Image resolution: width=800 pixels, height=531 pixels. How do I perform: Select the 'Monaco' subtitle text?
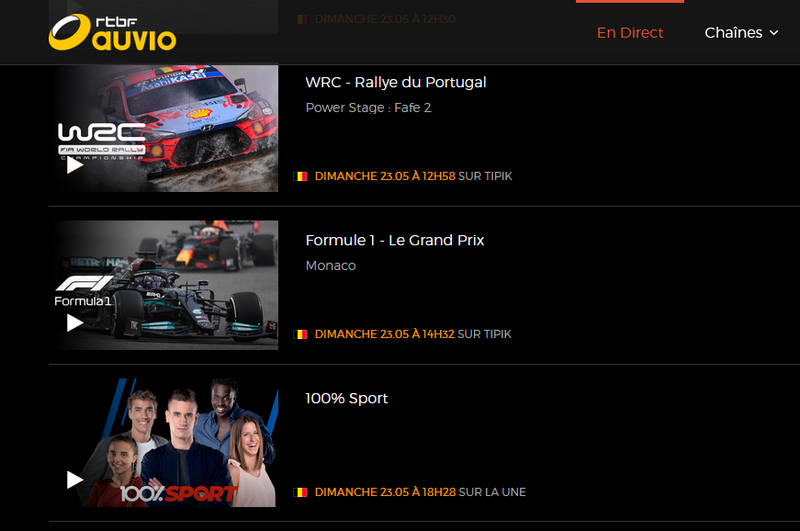[331, 266]
